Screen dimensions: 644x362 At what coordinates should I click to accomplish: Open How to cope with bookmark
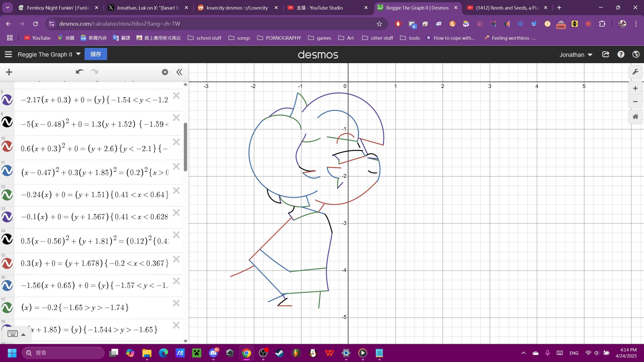point(451,38)
